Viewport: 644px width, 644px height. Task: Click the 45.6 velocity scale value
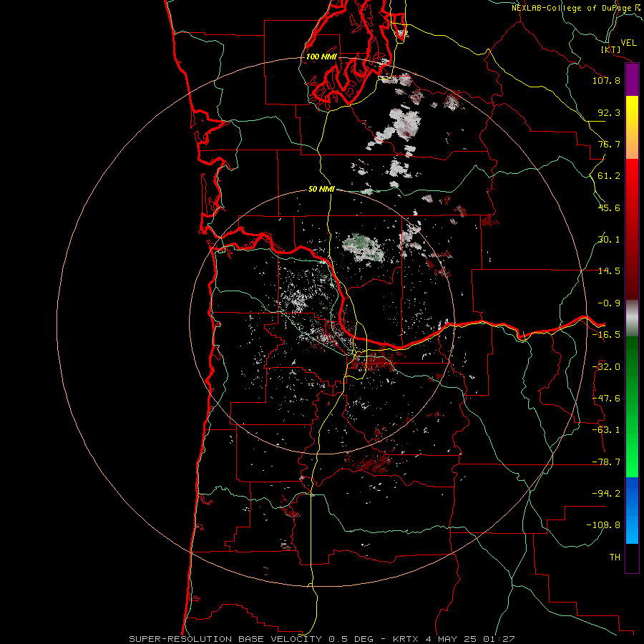point(609,208)
